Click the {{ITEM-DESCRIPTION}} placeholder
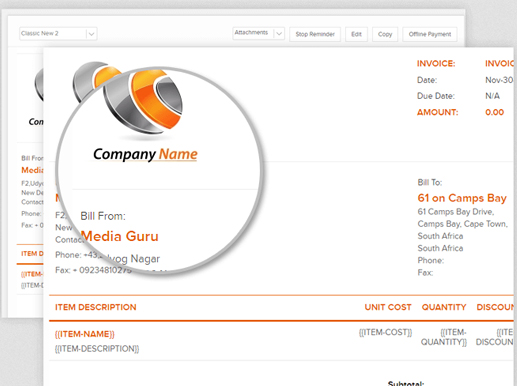This screenshot has height=386, width=517. [x=97, y=349]
